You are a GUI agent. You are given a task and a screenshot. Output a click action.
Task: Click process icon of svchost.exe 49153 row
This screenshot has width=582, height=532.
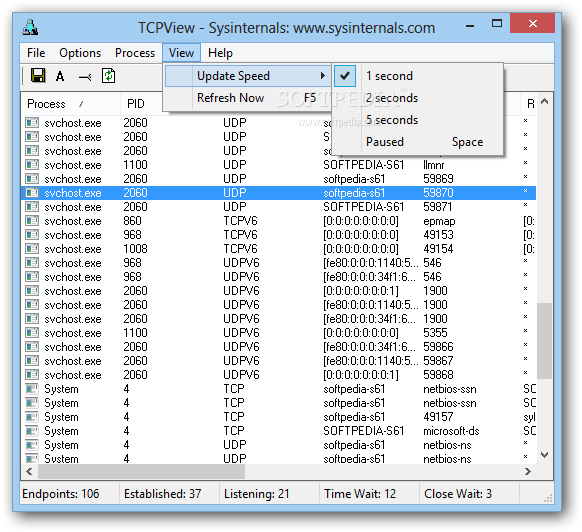[32, 235]
